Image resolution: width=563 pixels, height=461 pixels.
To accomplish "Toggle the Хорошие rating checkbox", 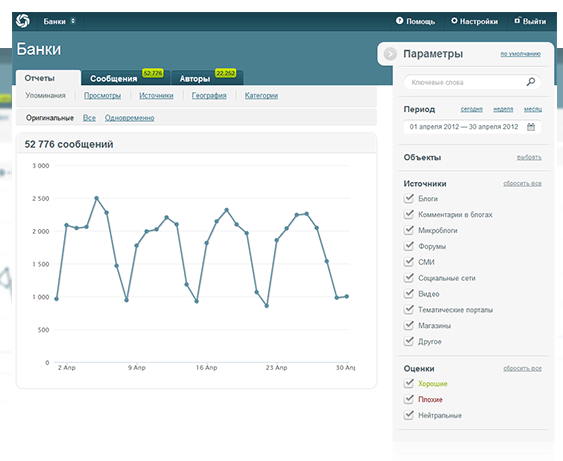I will click(409, 383).
